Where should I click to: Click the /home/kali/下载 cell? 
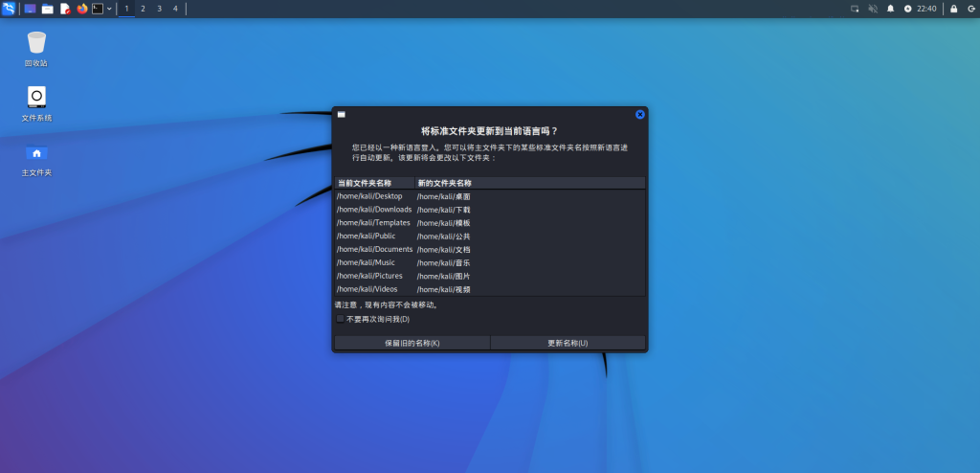click(x=444, y=210)
